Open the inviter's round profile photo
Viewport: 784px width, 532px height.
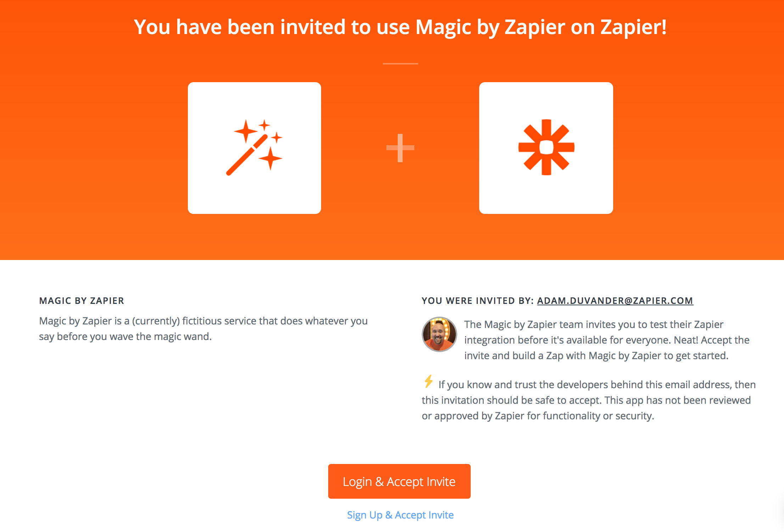tap(439, 334)
